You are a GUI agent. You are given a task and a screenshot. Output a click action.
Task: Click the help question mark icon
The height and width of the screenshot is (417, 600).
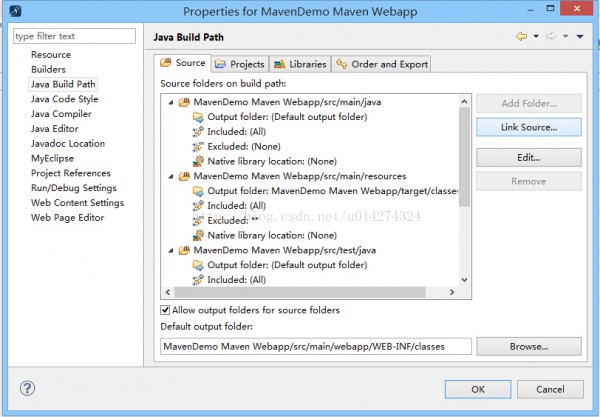click(27, 388)
